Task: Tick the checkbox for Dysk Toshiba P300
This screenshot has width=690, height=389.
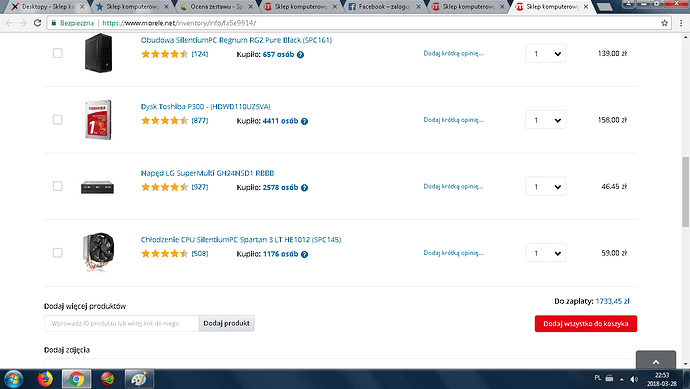Action: [57, 120]
